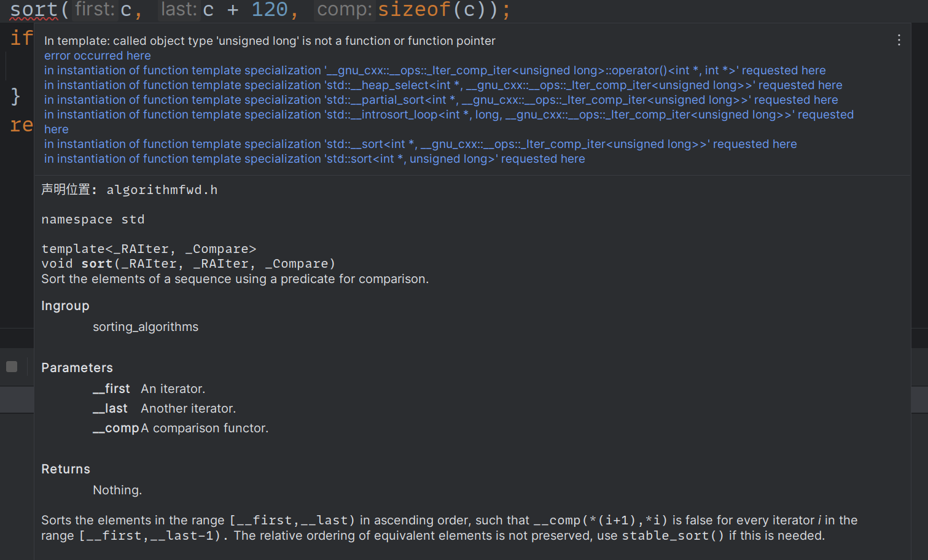Click the underlined sort function call

click(x=34, y=10)
